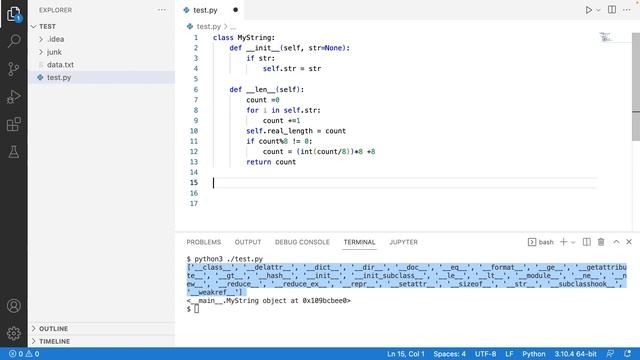Viewport: 640px width, 360px height.
Task: Create a new terminal with plus icon
Action: pyautogui.click(x=563, y=242)
